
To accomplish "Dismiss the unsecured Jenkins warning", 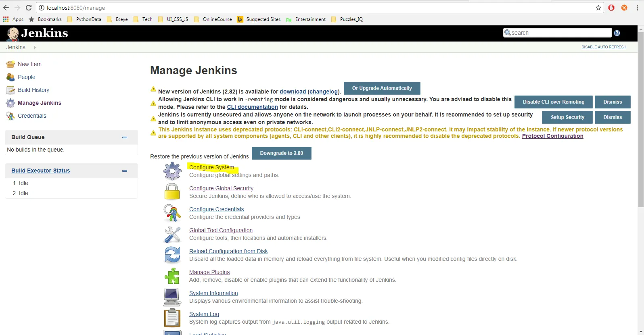I will coord(613,117).
